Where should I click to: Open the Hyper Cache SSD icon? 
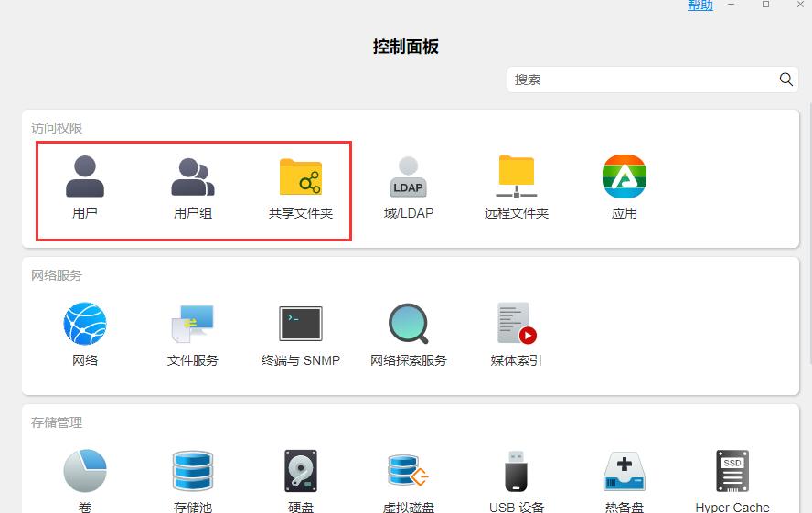pos(732,471)
